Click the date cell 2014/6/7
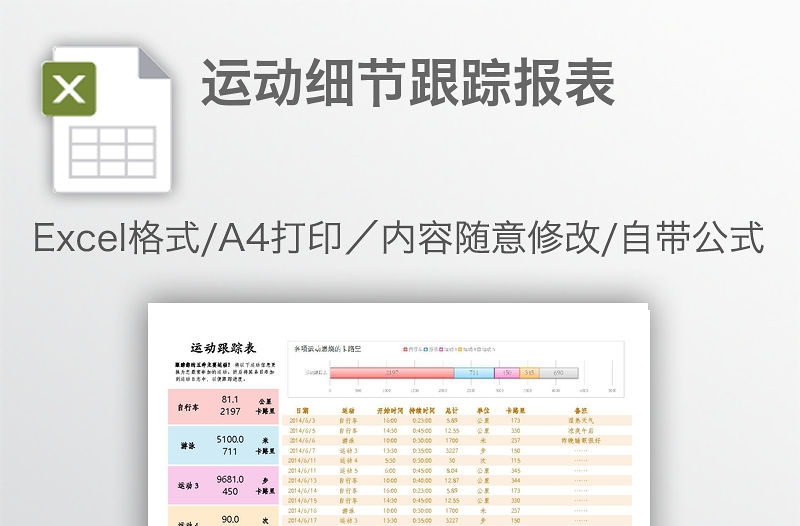The height and width of the screenshot is (526, 800). click(x=302, y=450)
